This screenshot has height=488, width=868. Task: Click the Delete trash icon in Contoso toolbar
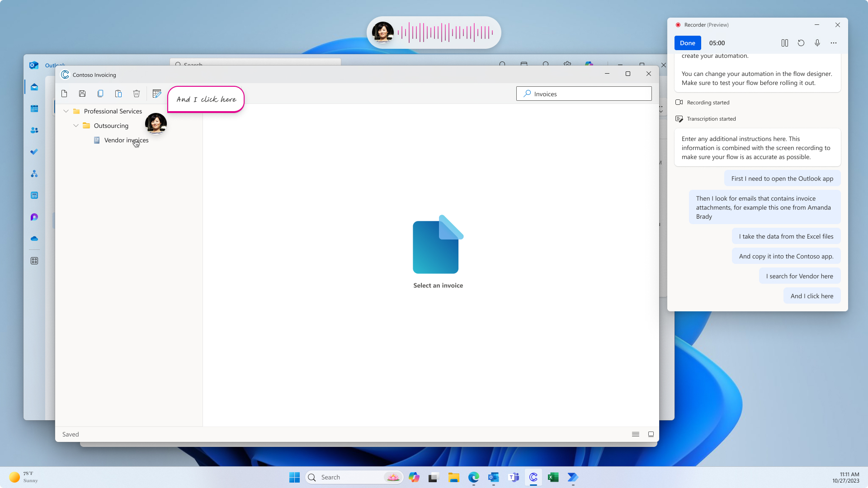click(137, 94)
